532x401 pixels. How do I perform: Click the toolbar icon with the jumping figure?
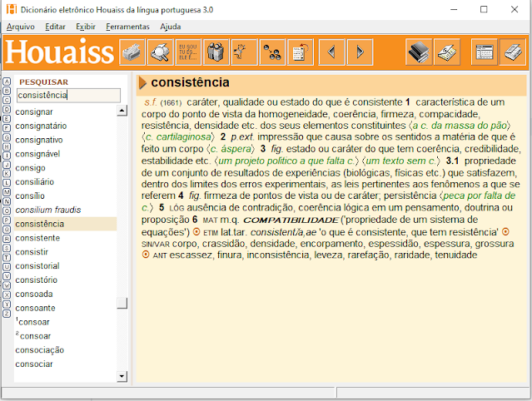(x=244, y=52)
